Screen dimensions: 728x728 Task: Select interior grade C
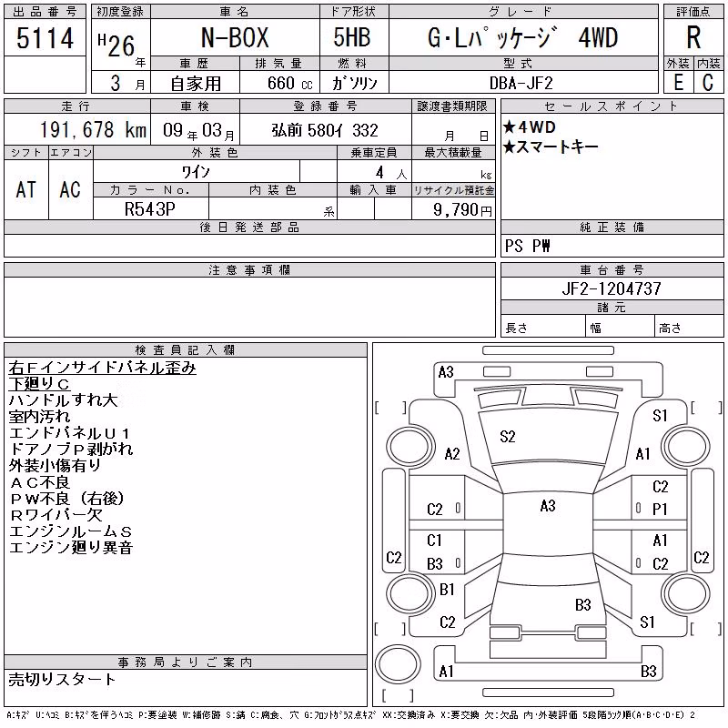(708, 83)
